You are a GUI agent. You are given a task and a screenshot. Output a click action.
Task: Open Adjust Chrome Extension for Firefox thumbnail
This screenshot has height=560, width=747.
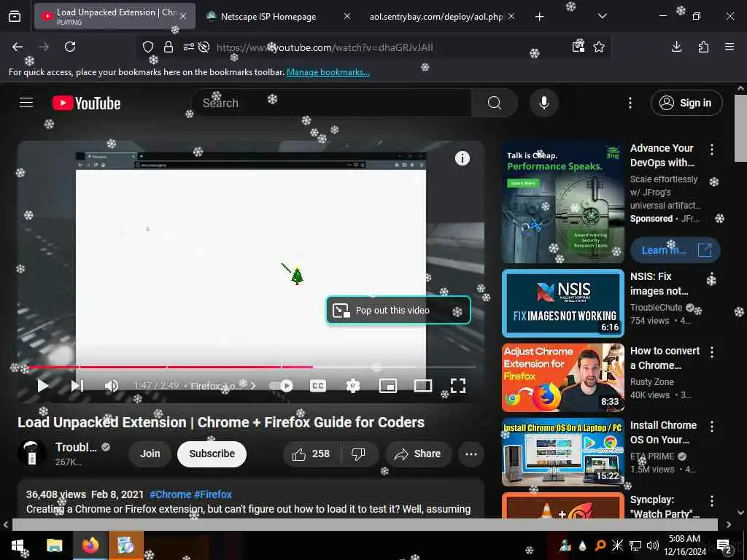click(x=562, y=378)
